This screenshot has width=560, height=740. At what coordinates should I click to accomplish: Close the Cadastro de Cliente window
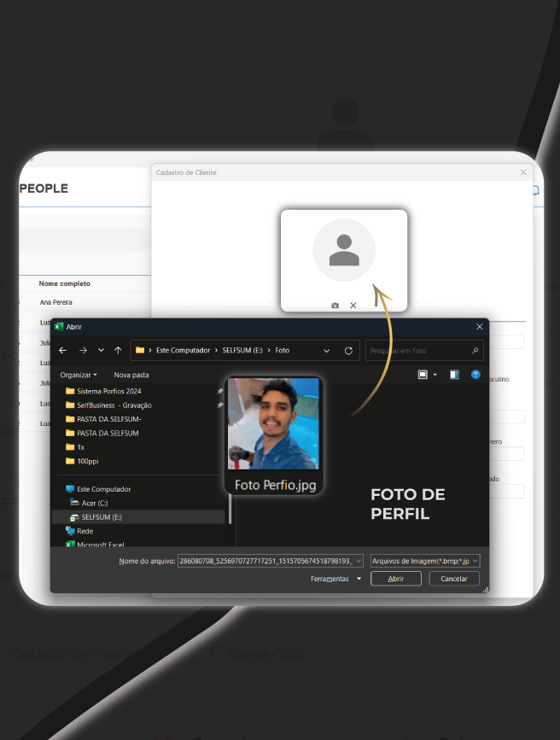point(523,172)
